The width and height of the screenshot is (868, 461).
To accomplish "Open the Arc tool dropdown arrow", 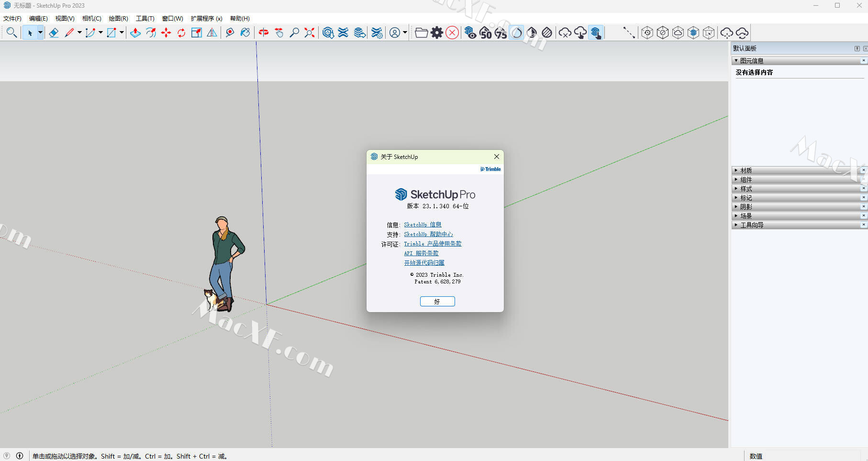I will click(100, 33).
